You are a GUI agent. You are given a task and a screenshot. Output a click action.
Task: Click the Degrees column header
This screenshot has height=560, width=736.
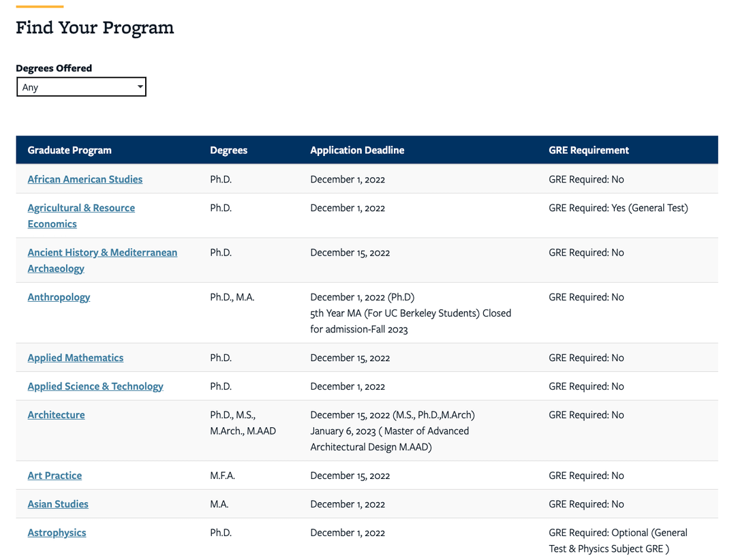pos(228,150)
